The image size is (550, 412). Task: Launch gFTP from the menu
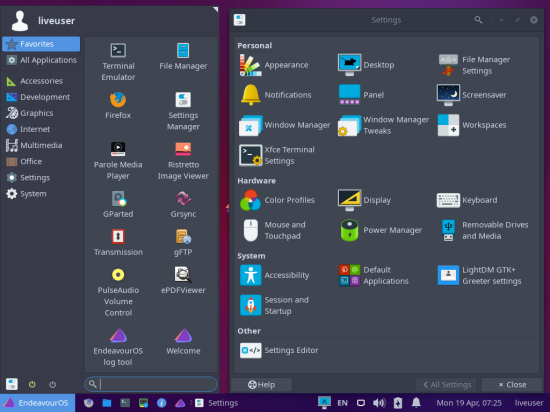coord(183,242)
